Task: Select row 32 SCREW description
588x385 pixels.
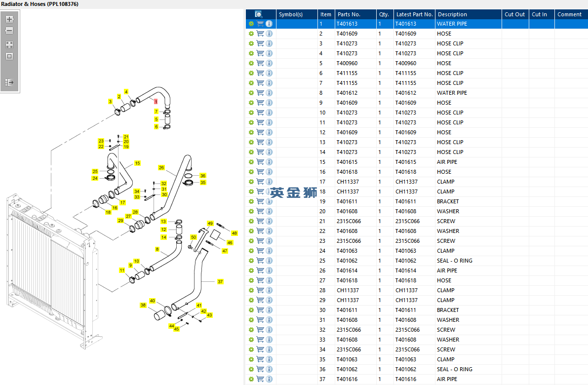Action: pos(446,330)
